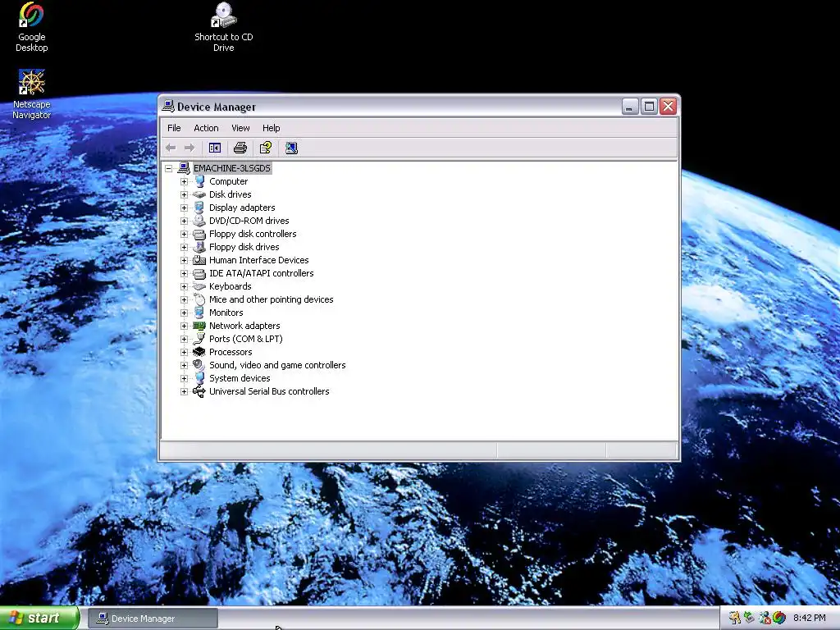This screenshot has width=840, height=630.
Task: Click the Sound, video and game controllers icon
Action: [x=199, y=365]
